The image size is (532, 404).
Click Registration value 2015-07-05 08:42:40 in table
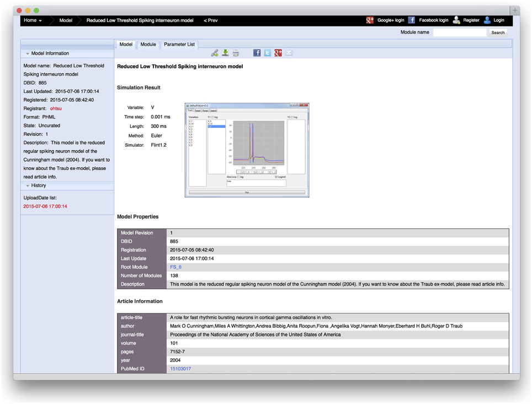point(192,250)
